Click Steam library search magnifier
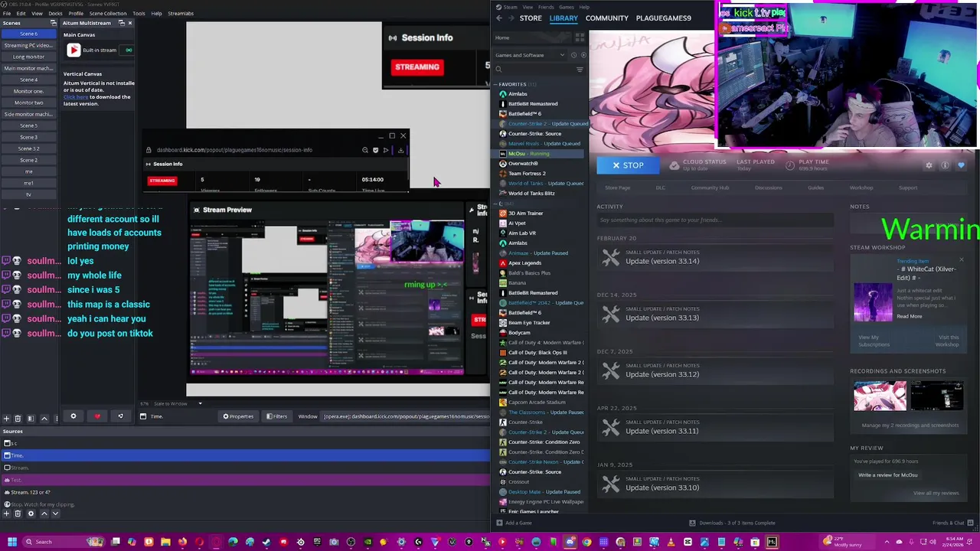980x551 pixels. pos(498,70)
